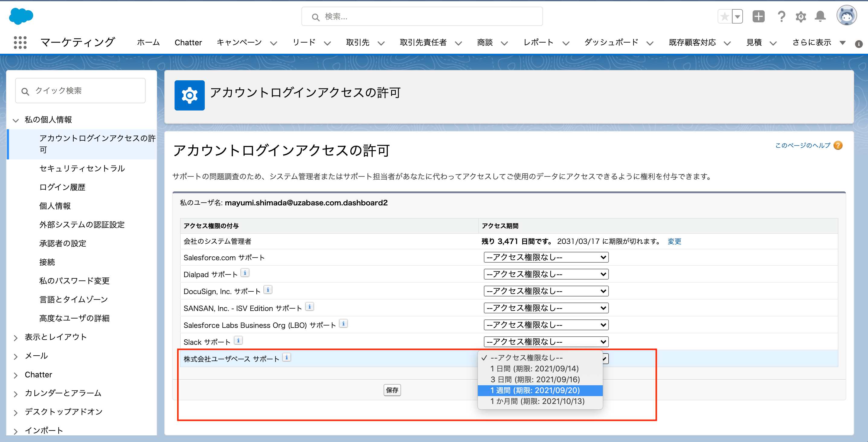Click the クイック検索 sidebar search field
This screenshot has height=442, width=868.
coord(80,91)
